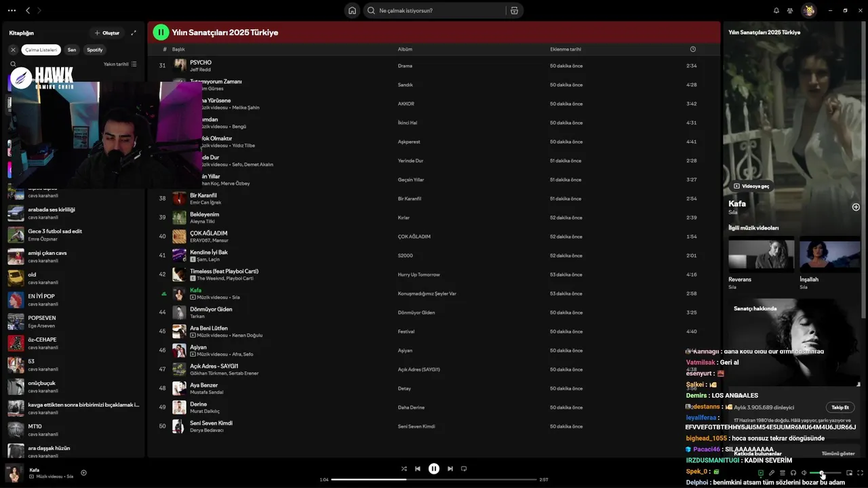The height and width of the screenshot is (488, 868).
Task: Play the ÇOK AĞLADIM track
Action: pos(433,237)
